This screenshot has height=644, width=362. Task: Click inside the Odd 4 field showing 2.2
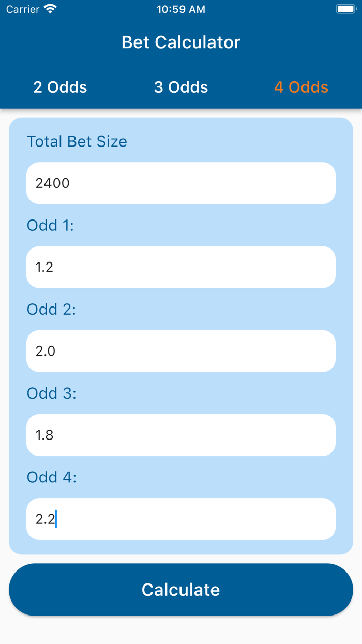[180, 519]
